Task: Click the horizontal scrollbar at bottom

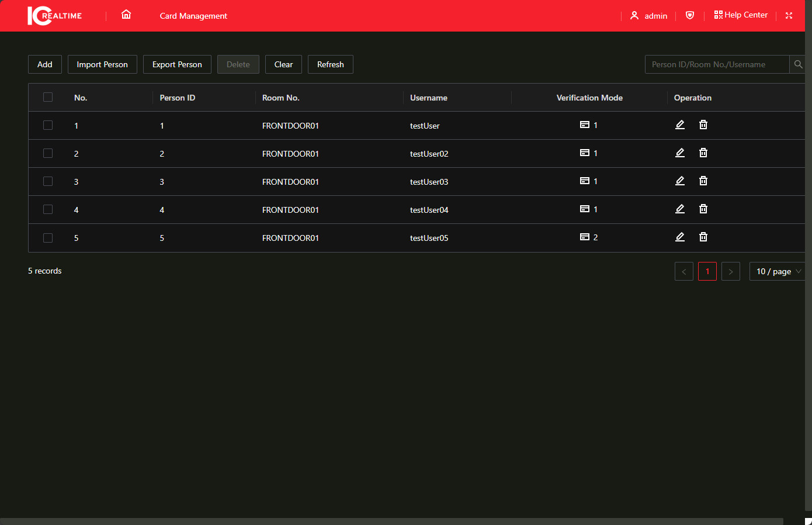Action: (391, 521)
